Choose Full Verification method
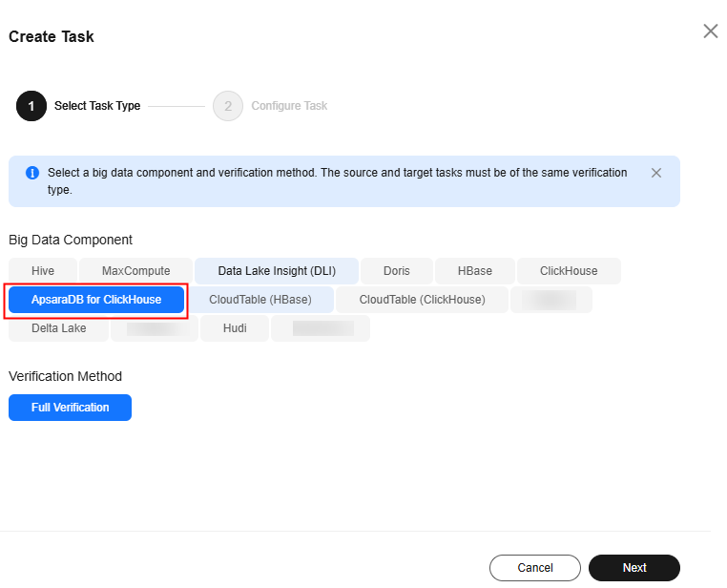This screenshot has height=588, width=727. 70,408
